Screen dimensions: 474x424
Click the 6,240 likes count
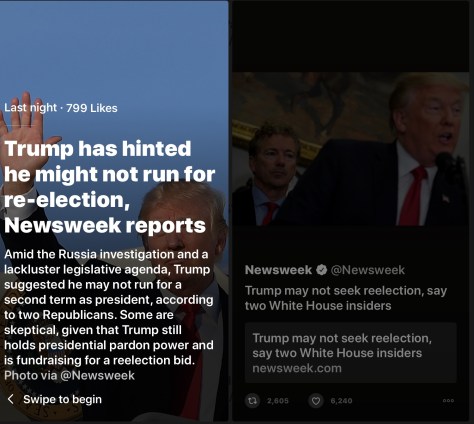(x=341, y=401)
